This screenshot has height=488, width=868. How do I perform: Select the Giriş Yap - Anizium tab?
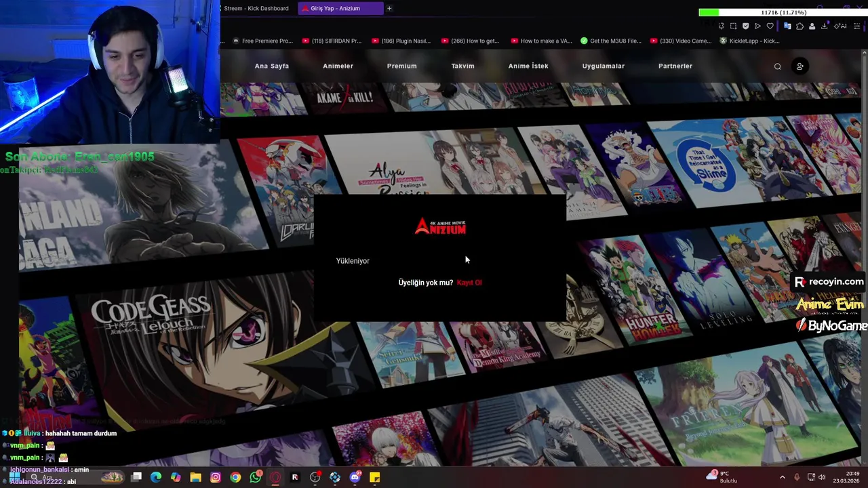pyautogui.click(x=340, y=8)
